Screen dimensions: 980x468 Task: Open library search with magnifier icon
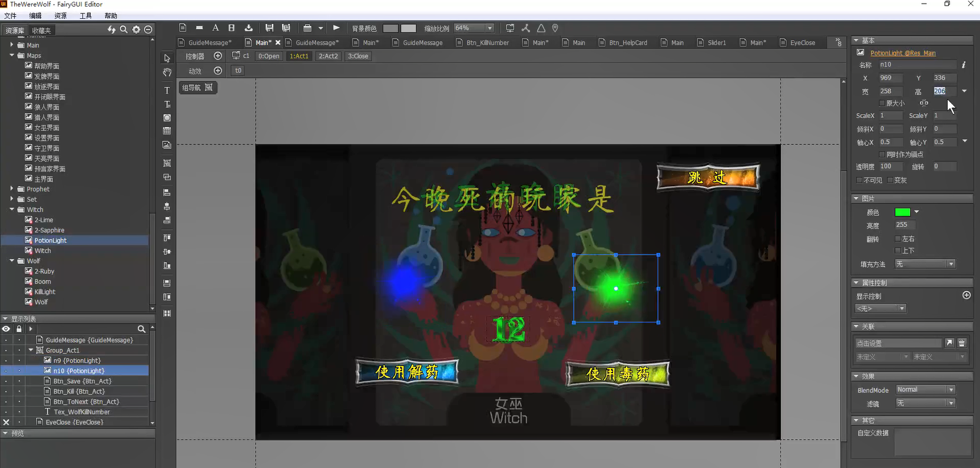tap(124, 29)
